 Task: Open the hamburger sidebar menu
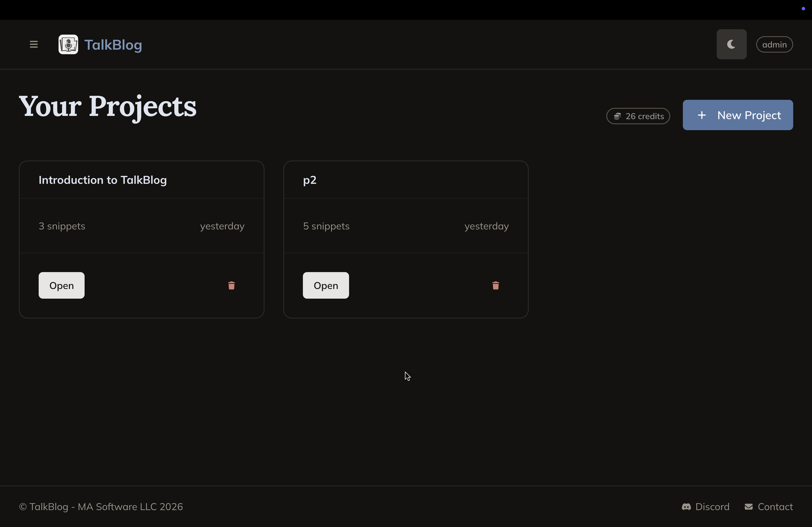click(34, 44)
